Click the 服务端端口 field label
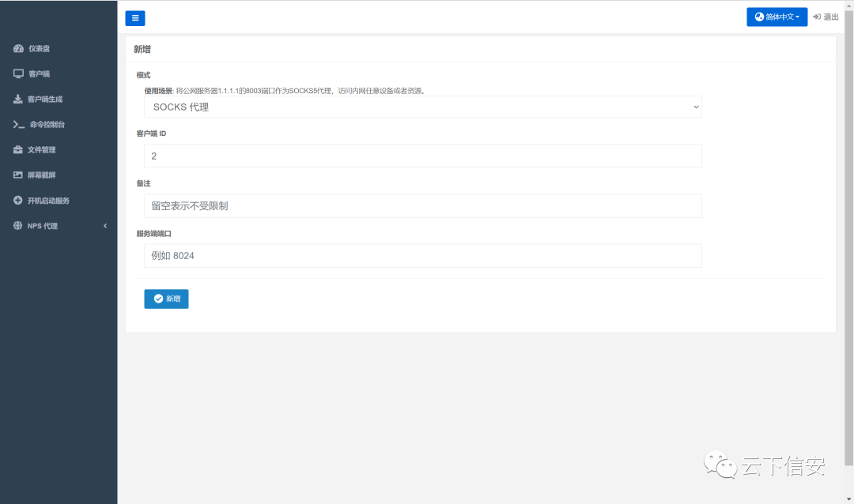The image size is (854, 504). click(153, 234)
